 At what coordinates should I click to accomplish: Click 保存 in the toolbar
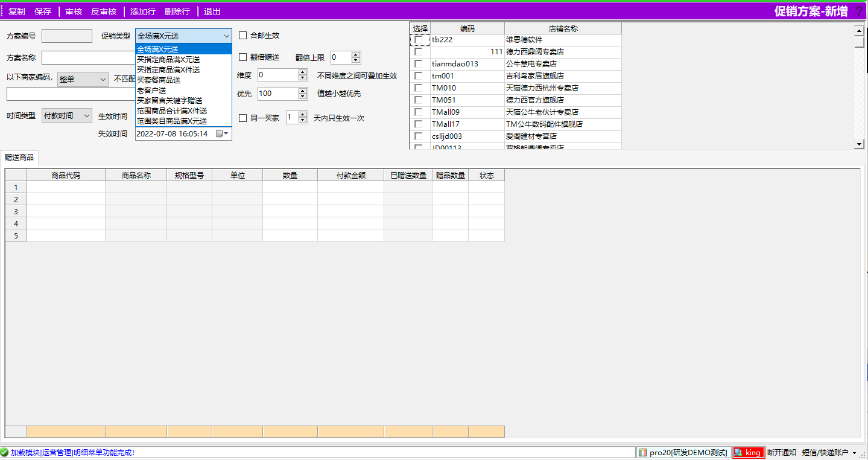43,11
